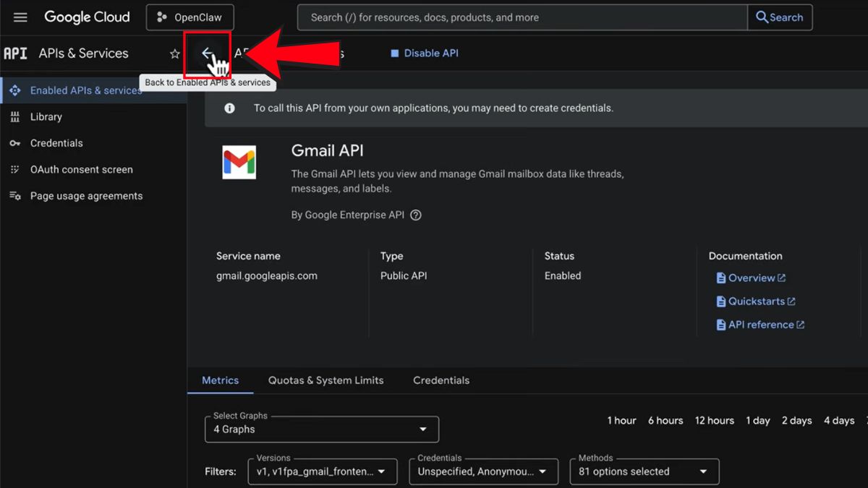The height and width of the screenshot is (488, 868).
Task: Click help icon beside Google Enterprise API
Action: [x=416, y=215]
